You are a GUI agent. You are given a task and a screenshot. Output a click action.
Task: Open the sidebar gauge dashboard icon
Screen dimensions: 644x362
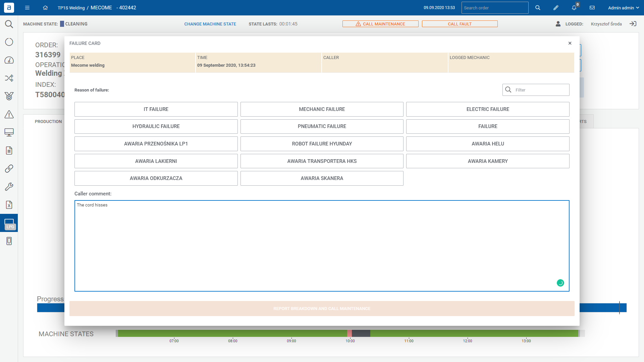[x=9, y=60]
